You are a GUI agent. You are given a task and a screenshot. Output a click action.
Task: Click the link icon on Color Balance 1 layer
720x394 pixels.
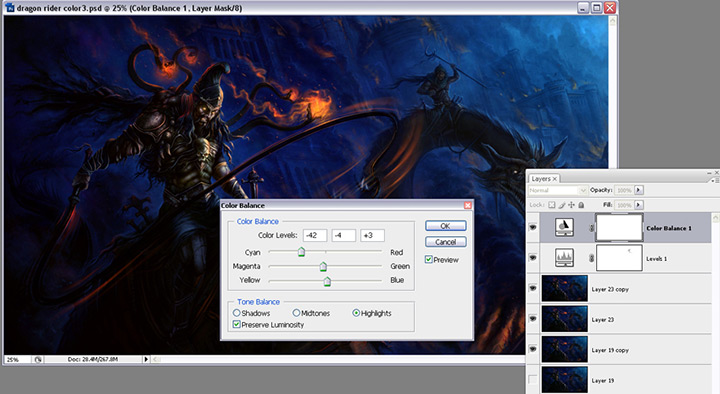tap(591, 228)
